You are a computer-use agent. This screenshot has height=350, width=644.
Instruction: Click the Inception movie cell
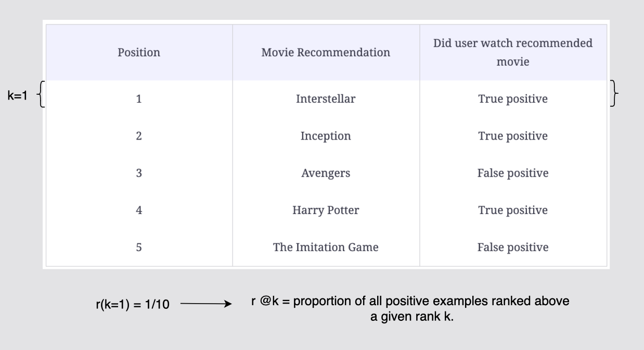pyautogui.click(x=326, y=136)
